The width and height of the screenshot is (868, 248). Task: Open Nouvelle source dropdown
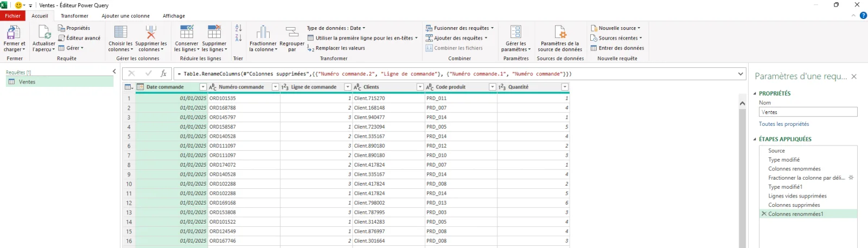tap(615, 28)
